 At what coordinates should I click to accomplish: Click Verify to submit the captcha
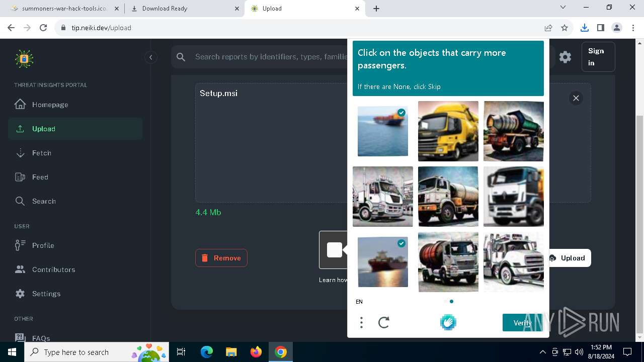pyautogui.click(x=523, y=323)
